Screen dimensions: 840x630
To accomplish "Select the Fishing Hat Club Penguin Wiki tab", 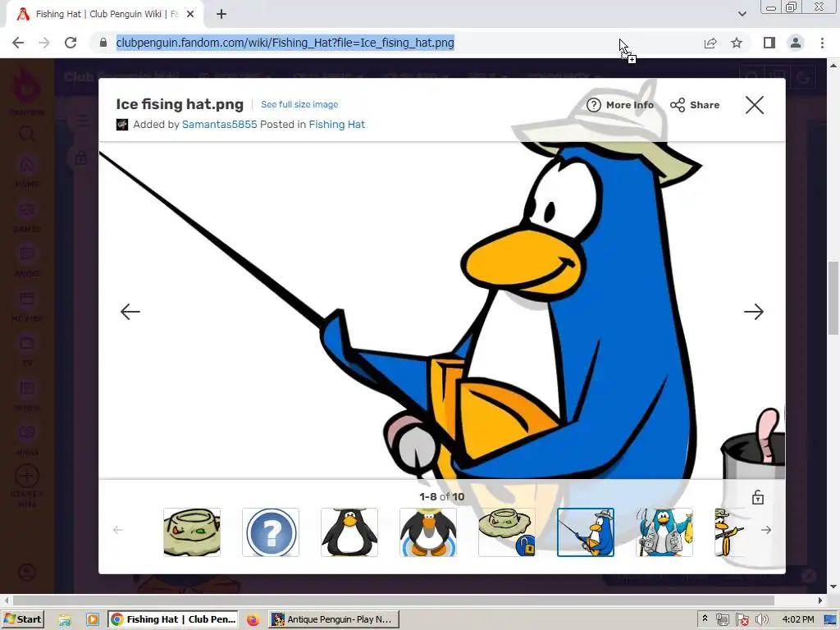I will [x=105, y=15].
